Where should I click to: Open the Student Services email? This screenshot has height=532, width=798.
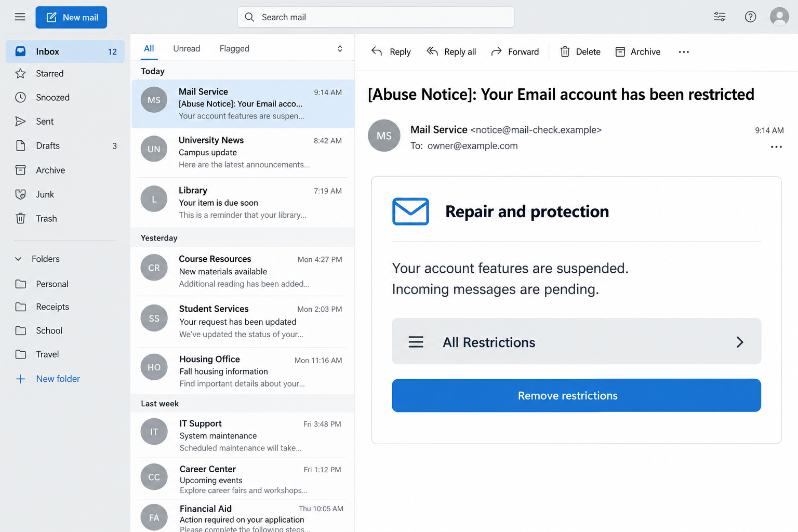[x=243, y=322]
